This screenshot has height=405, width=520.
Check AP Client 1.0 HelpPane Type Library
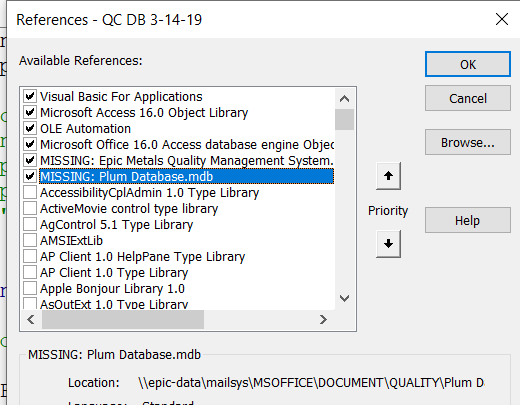tap(30, 256)
